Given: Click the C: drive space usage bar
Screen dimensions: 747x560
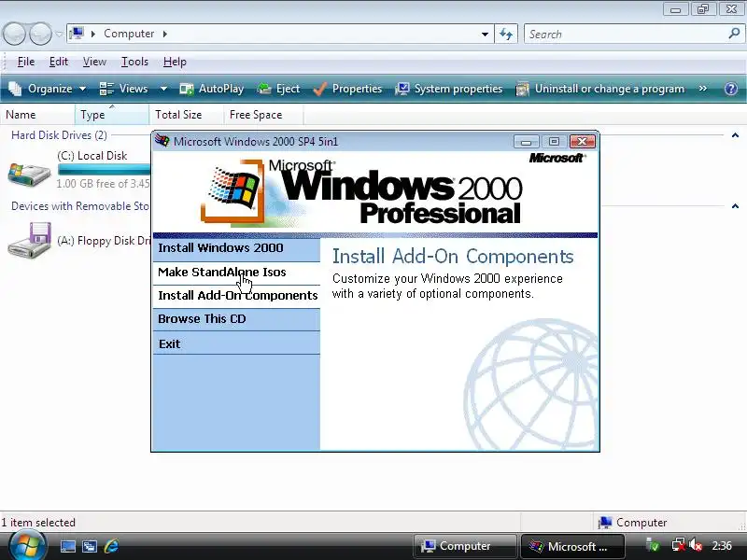Looking at the screenshot, I should pos(104,169).
